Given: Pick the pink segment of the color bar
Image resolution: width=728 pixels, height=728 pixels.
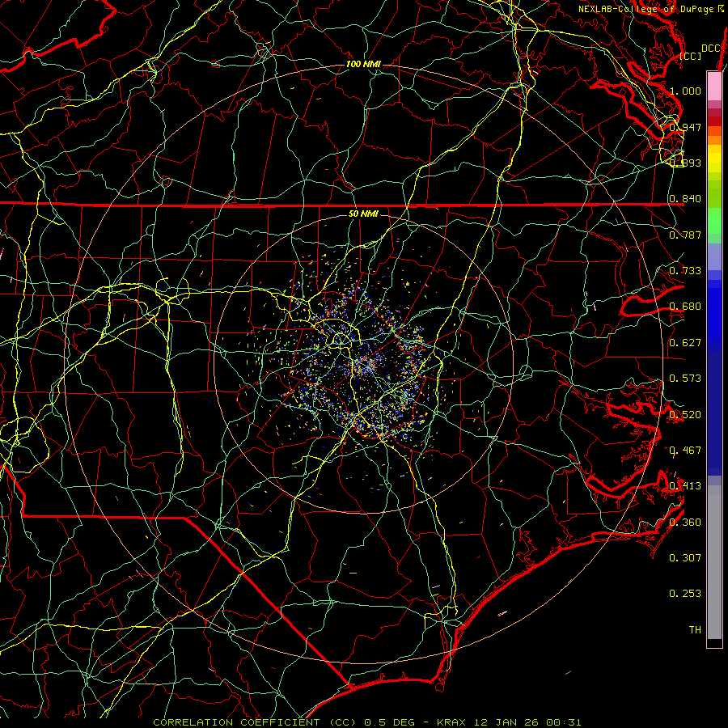Looking at the screenshot, I should click(x=714, y=87).
